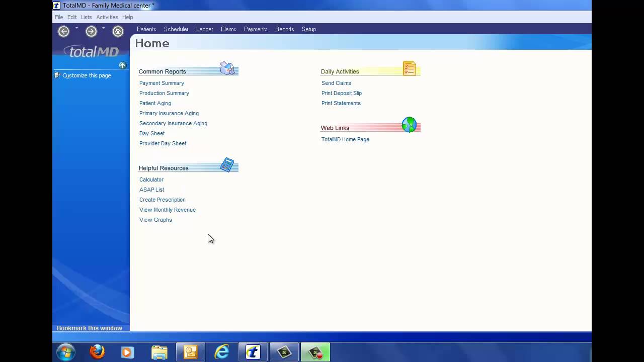Open the TotalMD Home Page web link
The image size is (644, 362).
point(345,139)
